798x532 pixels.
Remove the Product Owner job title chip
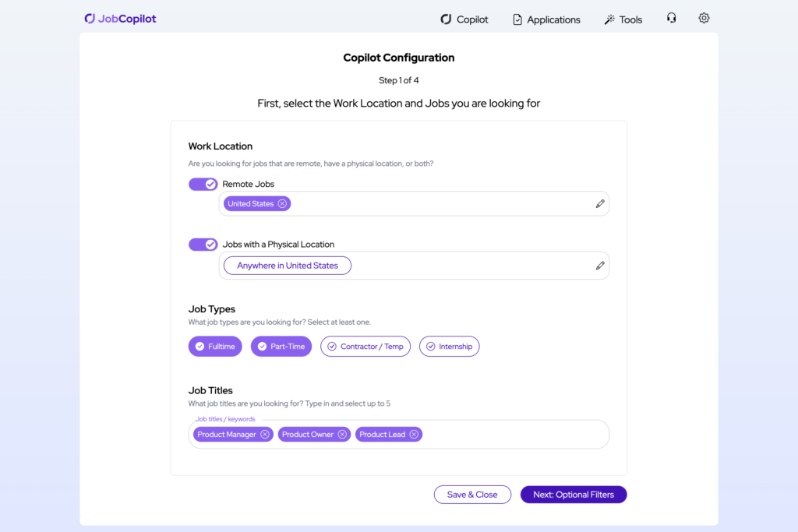342,434
